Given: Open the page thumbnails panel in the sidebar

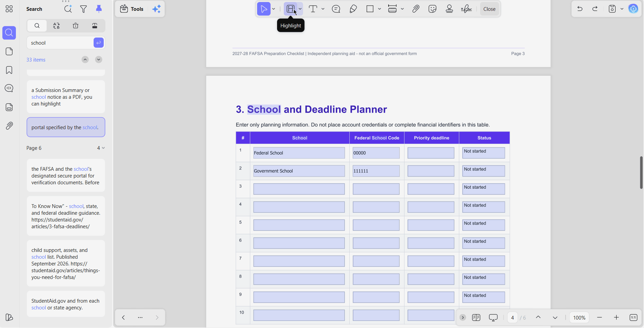Looking at the screenshot, I should click(x=9, y=51).
